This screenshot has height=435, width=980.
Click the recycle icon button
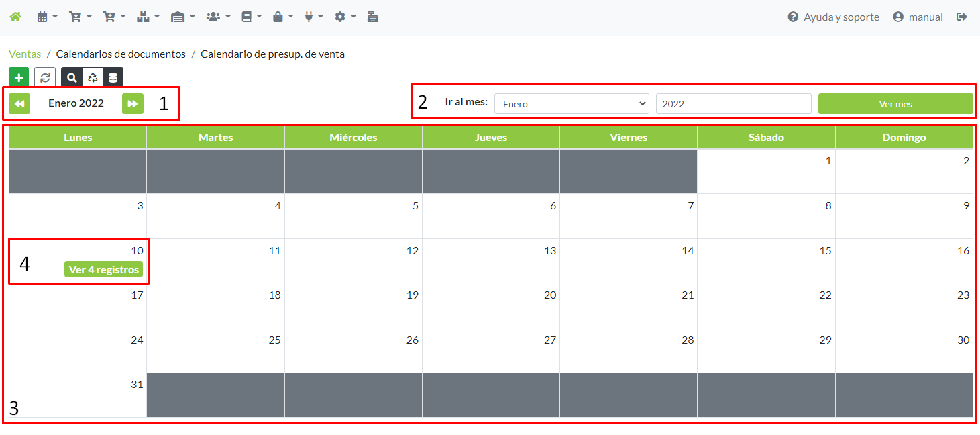tap(93, 78)
